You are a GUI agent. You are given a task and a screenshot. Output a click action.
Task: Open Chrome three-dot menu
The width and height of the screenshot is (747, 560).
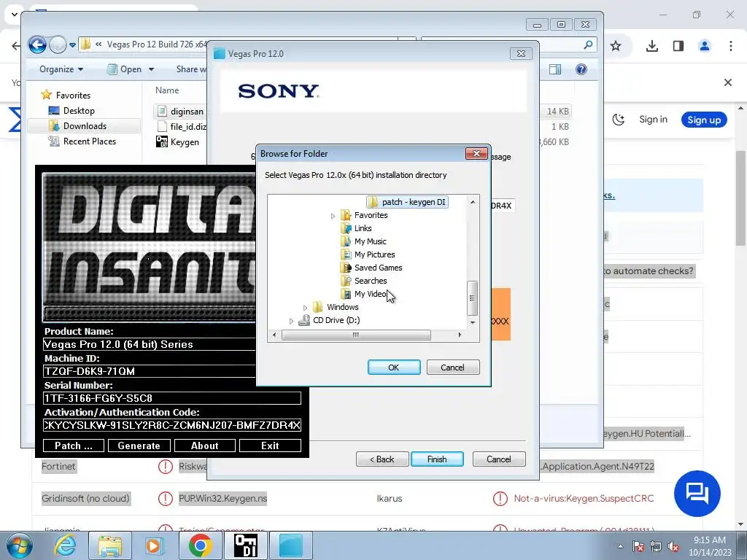pyautogui.click(x=731, y=46)
